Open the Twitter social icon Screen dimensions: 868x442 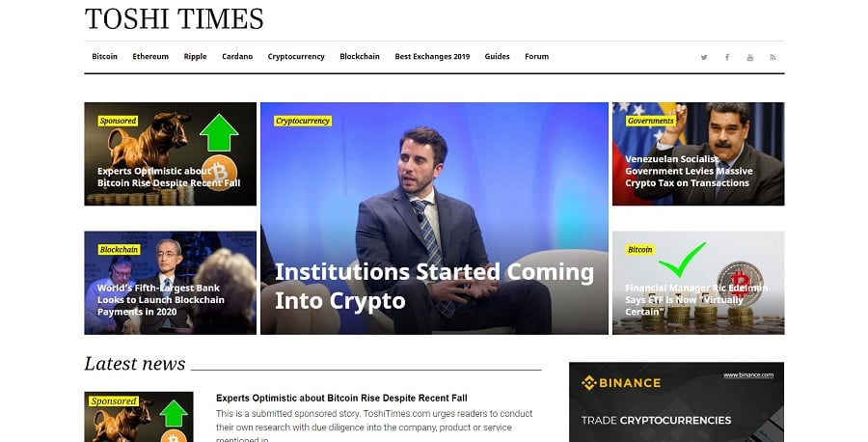click(704, 57)
